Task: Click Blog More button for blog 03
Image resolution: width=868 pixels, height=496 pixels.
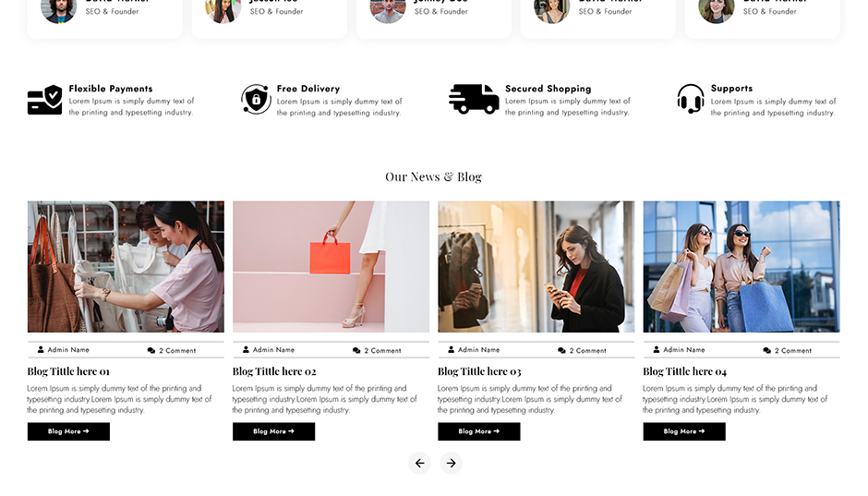Action: (479, 431)
